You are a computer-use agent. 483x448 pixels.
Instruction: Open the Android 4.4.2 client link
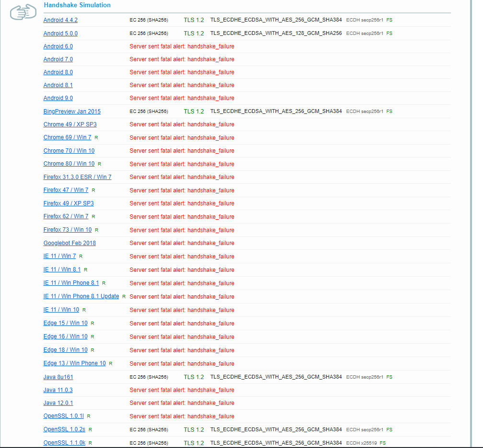pos(60,20)
